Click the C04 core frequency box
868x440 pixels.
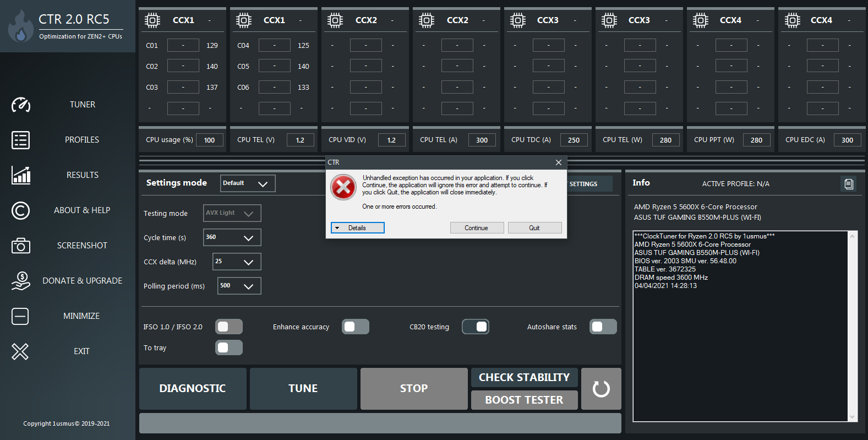pyautogui.click(x=275, y=45)
